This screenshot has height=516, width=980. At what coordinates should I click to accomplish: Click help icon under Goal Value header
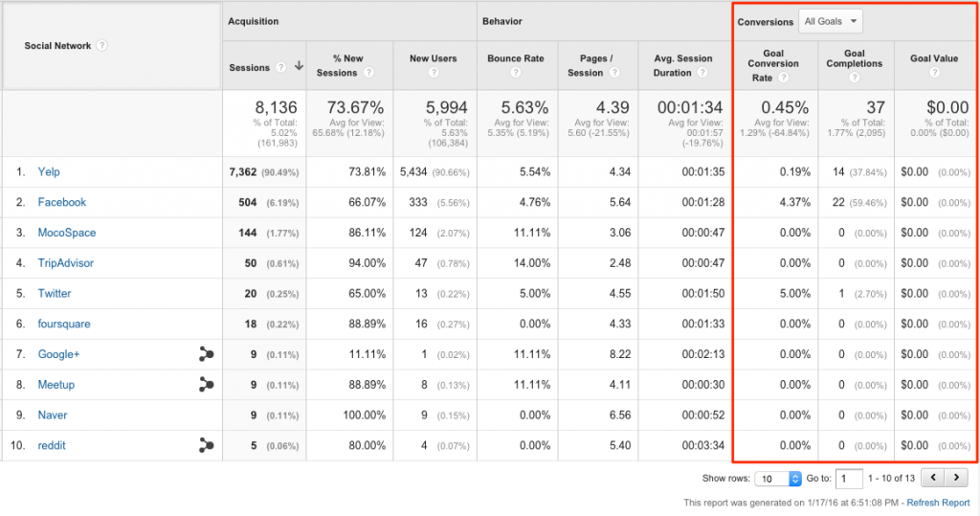pos(934,73)
